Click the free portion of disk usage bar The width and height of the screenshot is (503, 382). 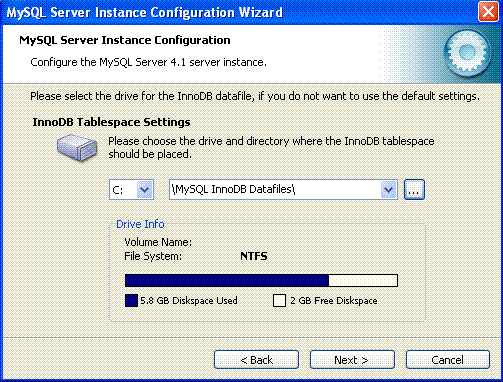pyautogui.click(x=363, y=280)
